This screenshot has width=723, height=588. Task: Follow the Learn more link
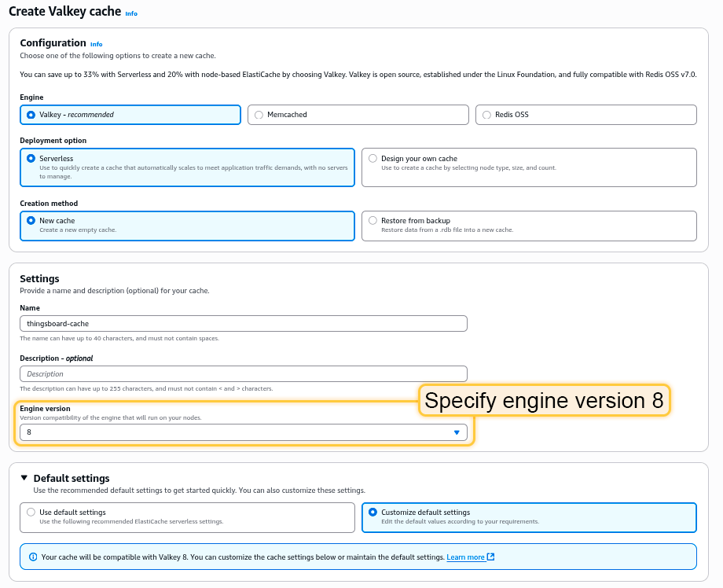465,557
